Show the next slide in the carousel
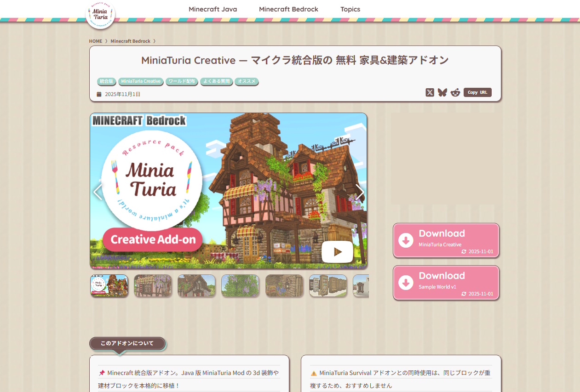The image size is (580, 392). (x=360, y=192)
